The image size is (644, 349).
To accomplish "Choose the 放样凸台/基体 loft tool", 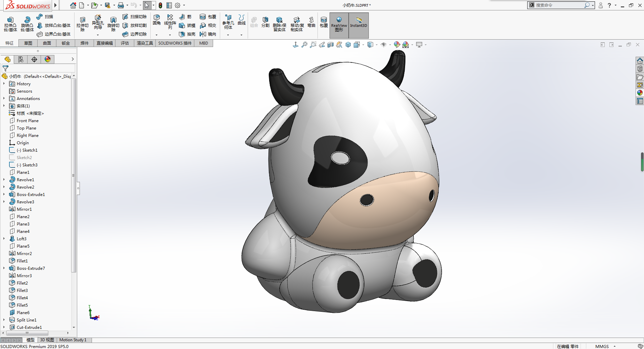I will click(53, 25).
